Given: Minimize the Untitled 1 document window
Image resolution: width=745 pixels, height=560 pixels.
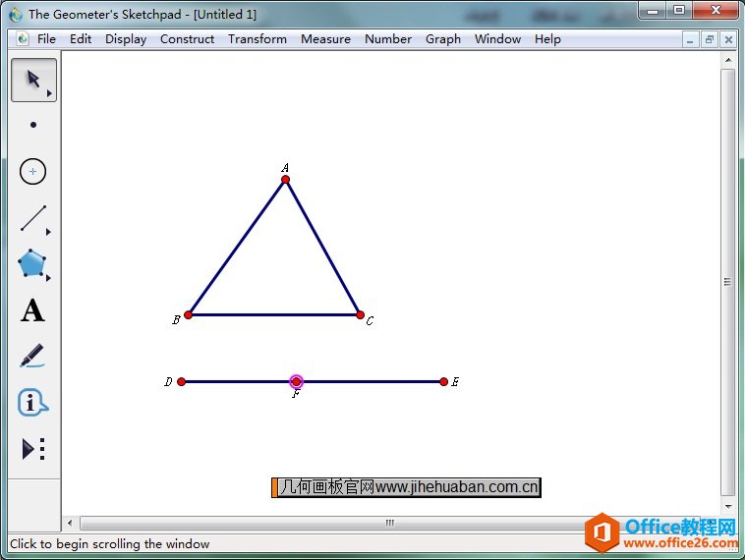Looking at the screenshot, I should (690, 40).
